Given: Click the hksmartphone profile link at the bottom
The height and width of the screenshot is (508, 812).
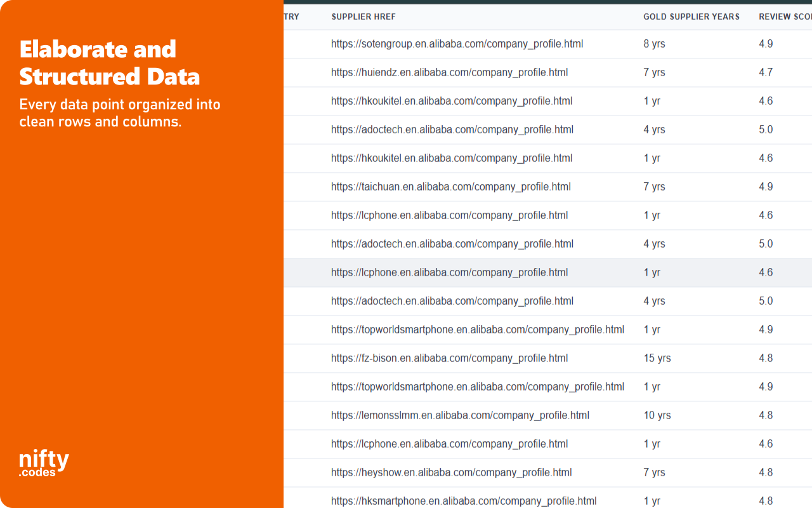Looking at the screenshot, I should click(x=463, y=501).
